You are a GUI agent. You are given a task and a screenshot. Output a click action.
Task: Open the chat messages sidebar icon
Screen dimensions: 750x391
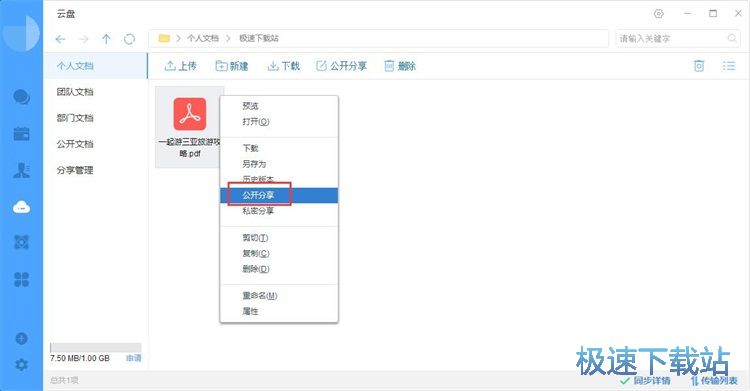coord(22,97)
